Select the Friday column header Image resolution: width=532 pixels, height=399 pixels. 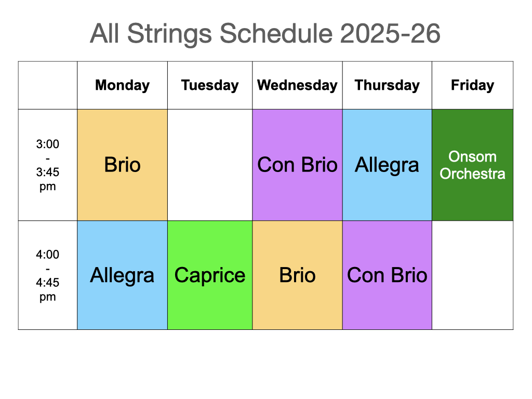tap(472, 85)
